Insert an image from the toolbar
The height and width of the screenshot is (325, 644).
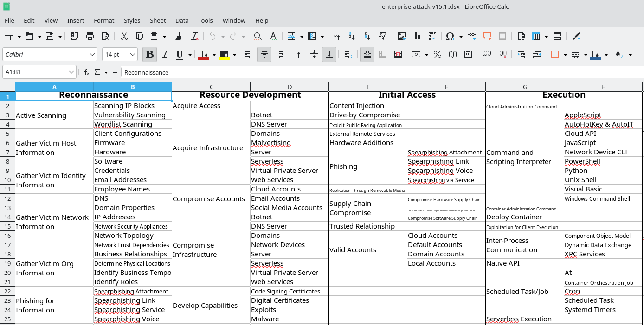pos(402,36)
